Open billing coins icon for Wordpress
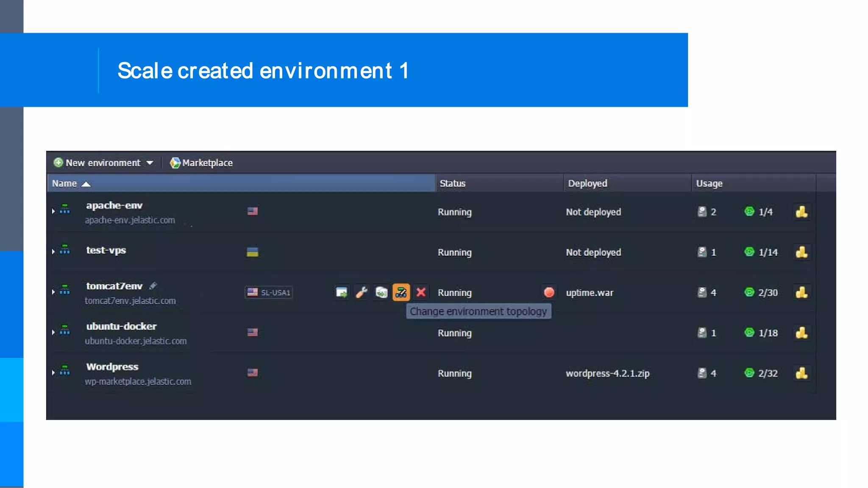The image size is (868, 488). tap(801, 373)
